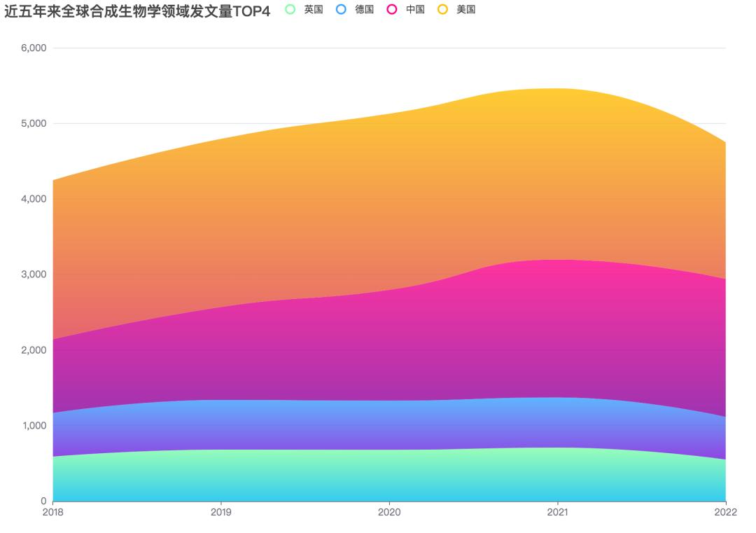Hide the 德国 series via legend label
Screen dimensions: 756x533
tap(365, 9)
